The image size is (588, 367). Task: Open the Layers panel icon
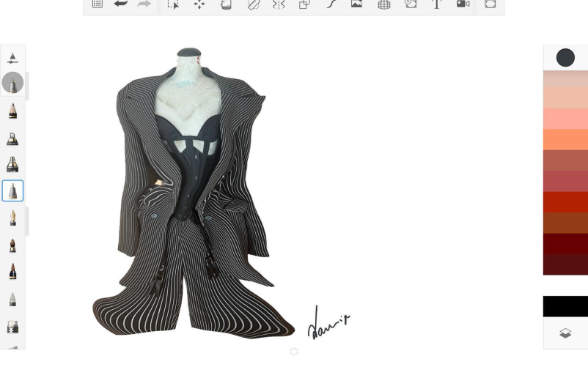pos(565,333)
